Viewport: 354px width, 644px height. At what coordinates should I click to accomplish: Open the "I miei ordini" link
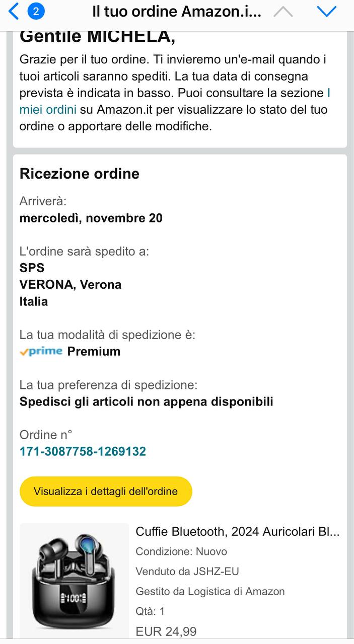[x=48, y=109]
